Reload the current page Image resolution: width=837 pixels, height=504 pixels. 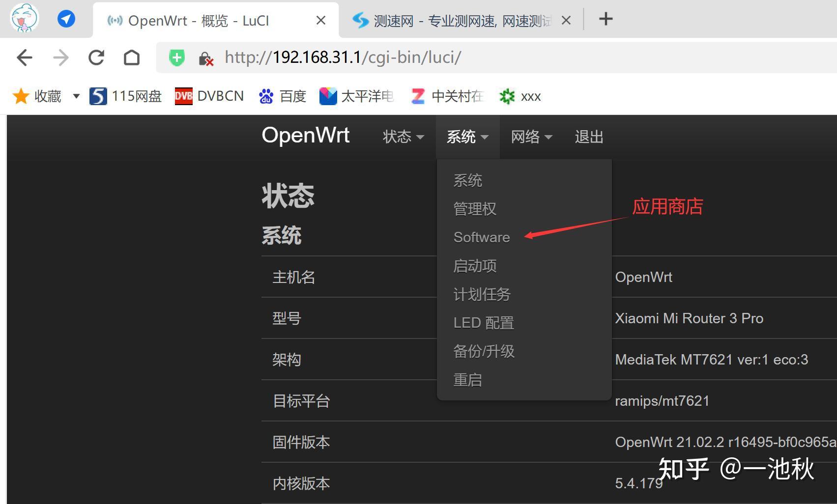96,57
